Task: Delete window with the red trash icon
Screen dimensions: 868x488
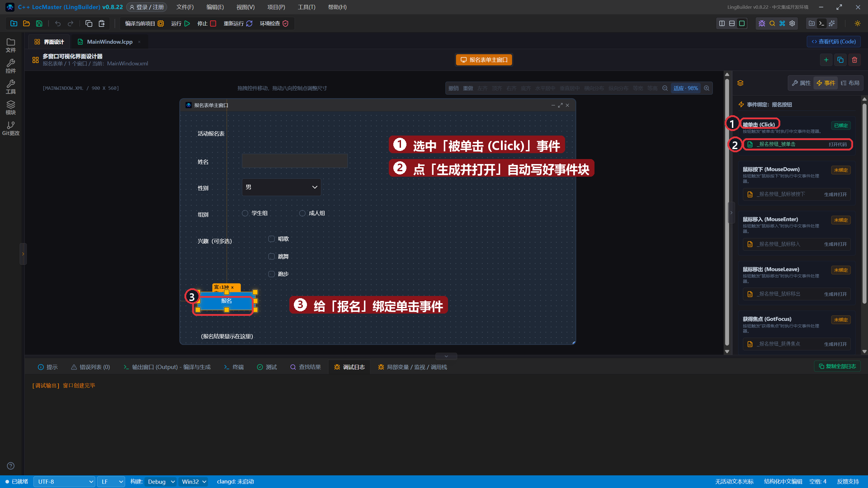Action: [x=854, y=60]
